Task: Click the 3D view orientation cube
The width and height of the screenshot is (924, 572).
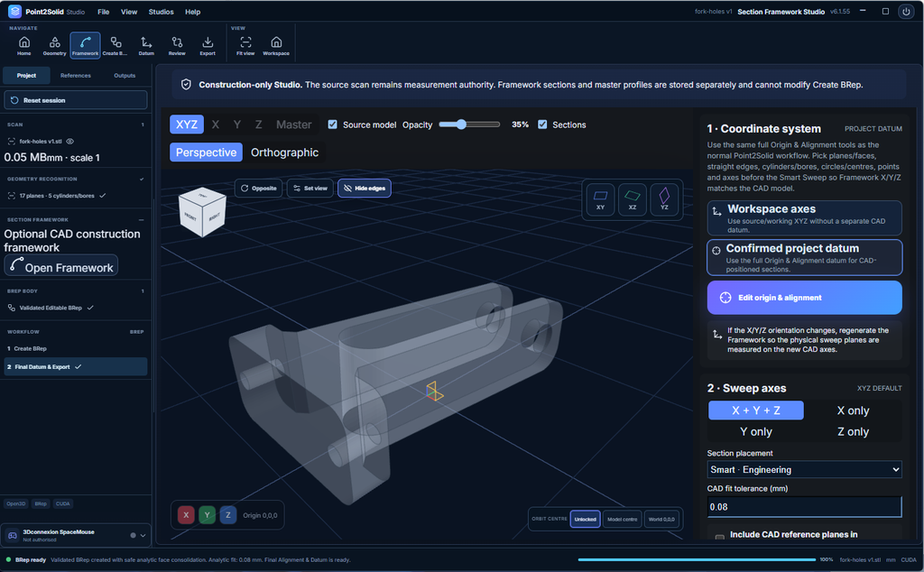Action: coord(202,212)
